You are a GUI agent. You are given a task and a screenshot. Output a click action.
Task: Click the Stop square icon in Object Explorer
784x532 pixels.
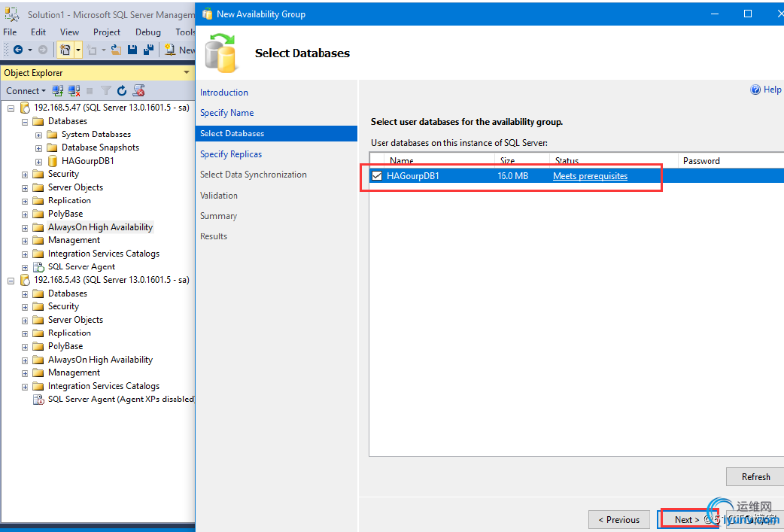(x=90, y=90)
